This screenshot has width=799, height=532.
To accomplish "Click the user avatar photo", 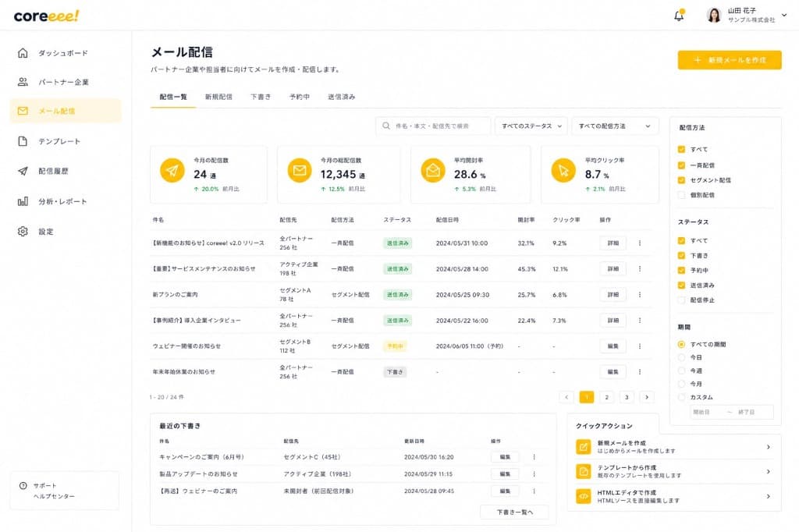I will (x=715, y=16).
